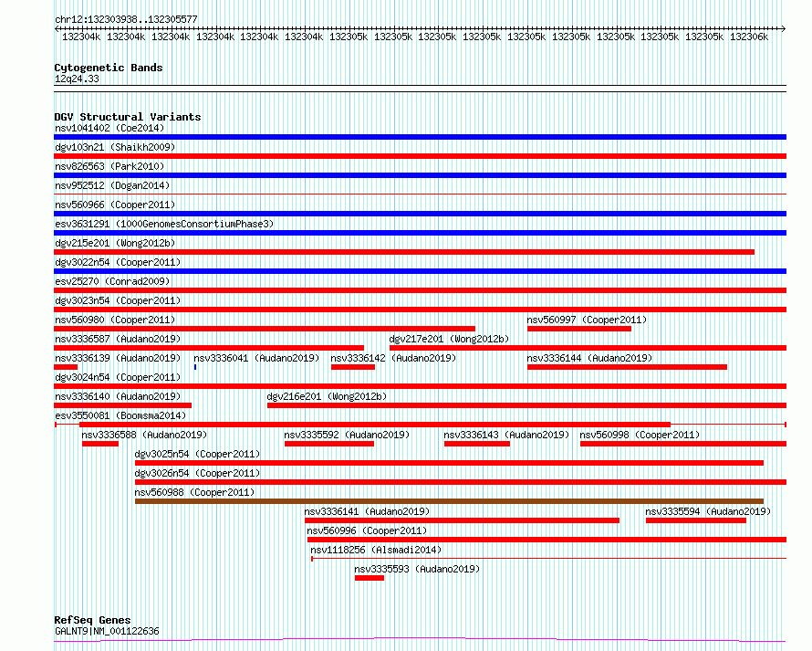Click the magenta GALNT9 gene line
The width and height of the screenshot is (812, 651).
coord(420,640)
